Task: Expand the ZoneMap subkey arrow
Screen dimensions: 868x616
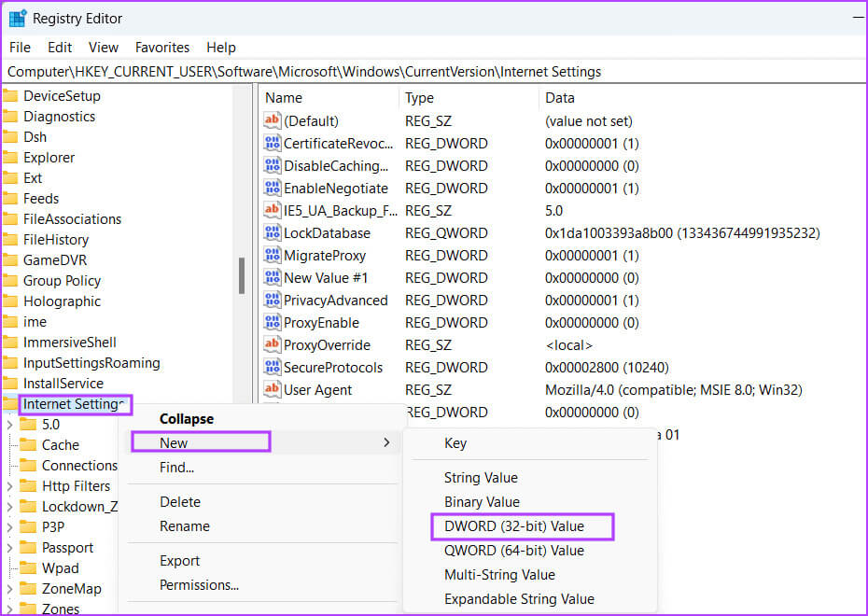Action: coord(9,588)
